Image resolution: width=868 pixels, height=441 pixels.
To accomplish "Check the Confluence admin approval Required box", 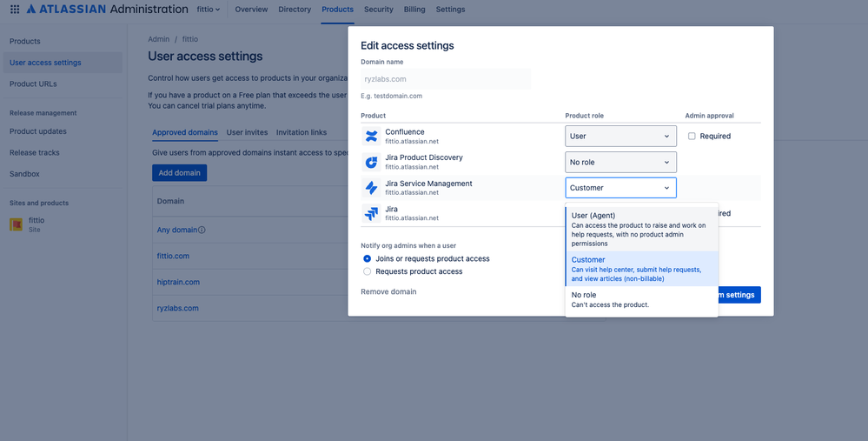I will tap(692, 137).
